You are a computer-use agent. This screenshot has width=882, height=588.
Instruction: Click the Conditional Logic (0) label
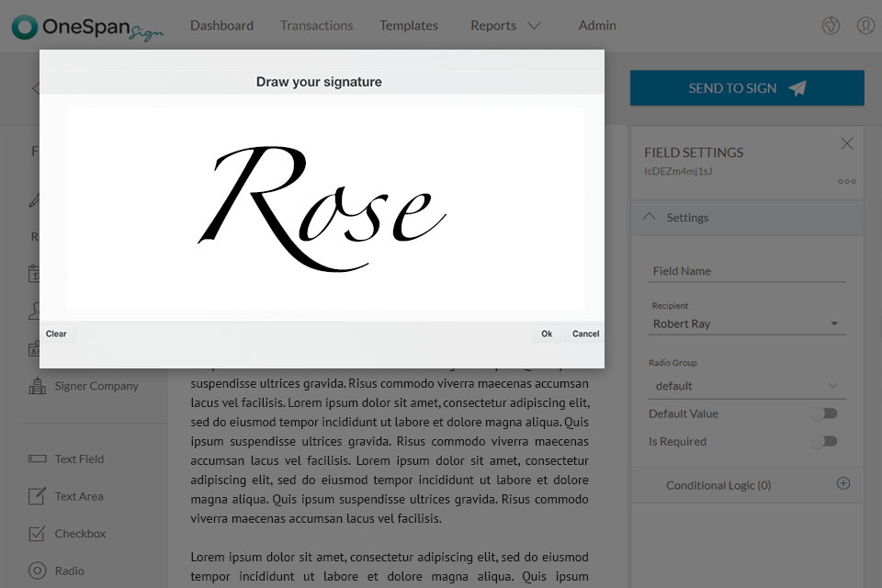click(718, 485)
